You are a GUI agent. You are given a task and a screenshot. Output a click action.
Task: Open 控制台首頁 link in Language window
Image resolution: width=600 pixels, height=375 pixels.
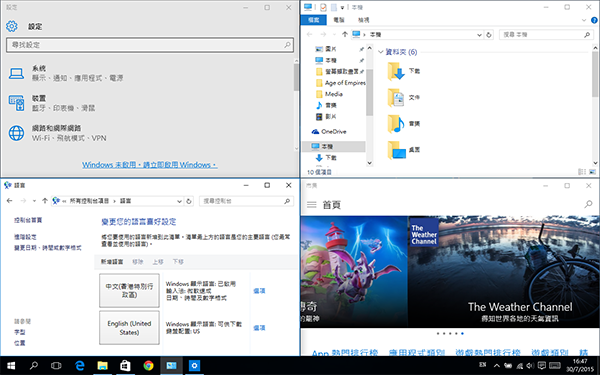(28, 220)
